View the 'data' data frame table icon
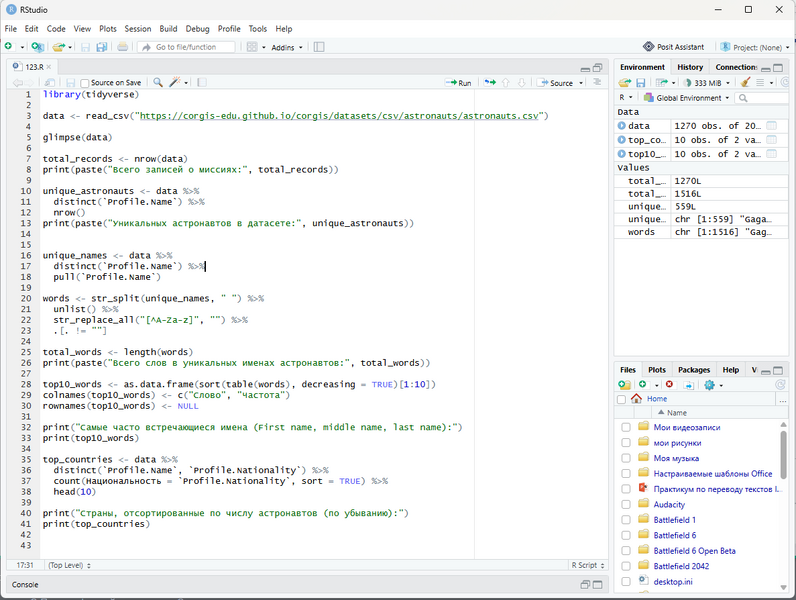Viewport: 796px width, 600px height. [771, 125]
